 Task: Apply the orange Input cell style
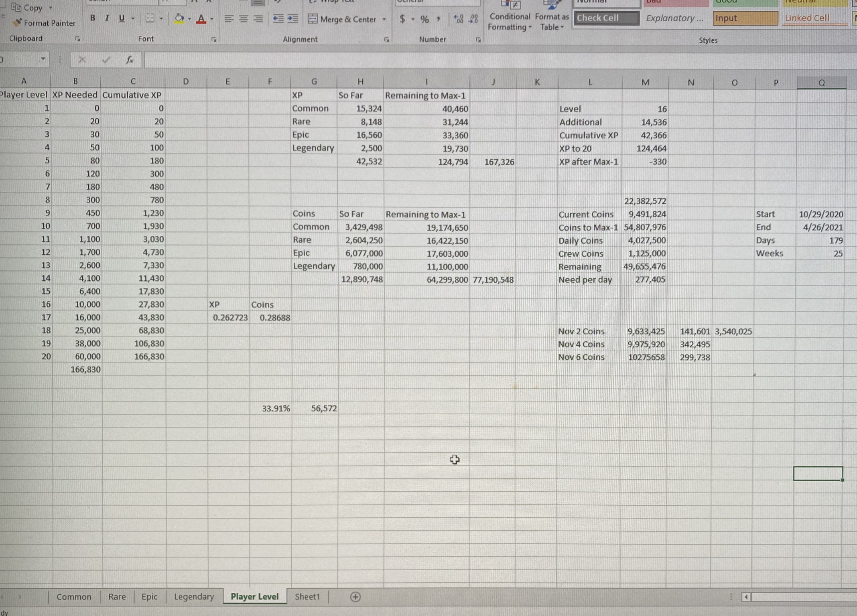(x=745, y=18)
